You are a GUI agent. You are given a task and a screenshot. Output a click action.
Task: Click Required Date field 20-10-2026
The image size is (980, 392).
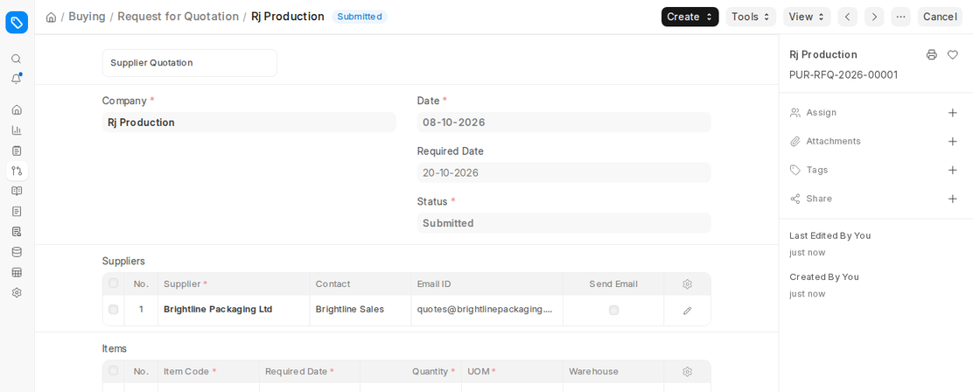563,173
